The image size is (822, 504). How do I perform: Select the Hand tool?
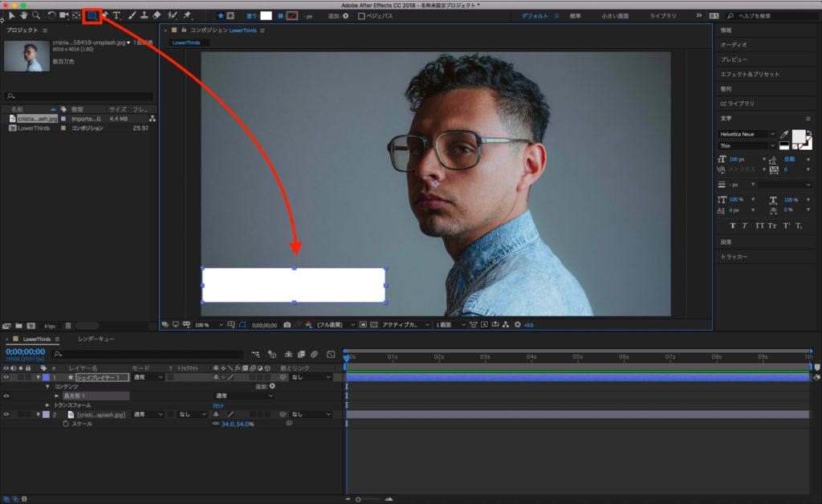[x=24, y=15]
